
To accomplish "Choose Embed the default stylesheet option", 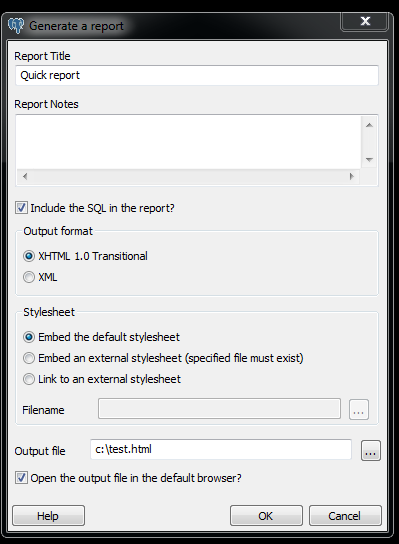I will pyautogui.click(x=29, y=337).
